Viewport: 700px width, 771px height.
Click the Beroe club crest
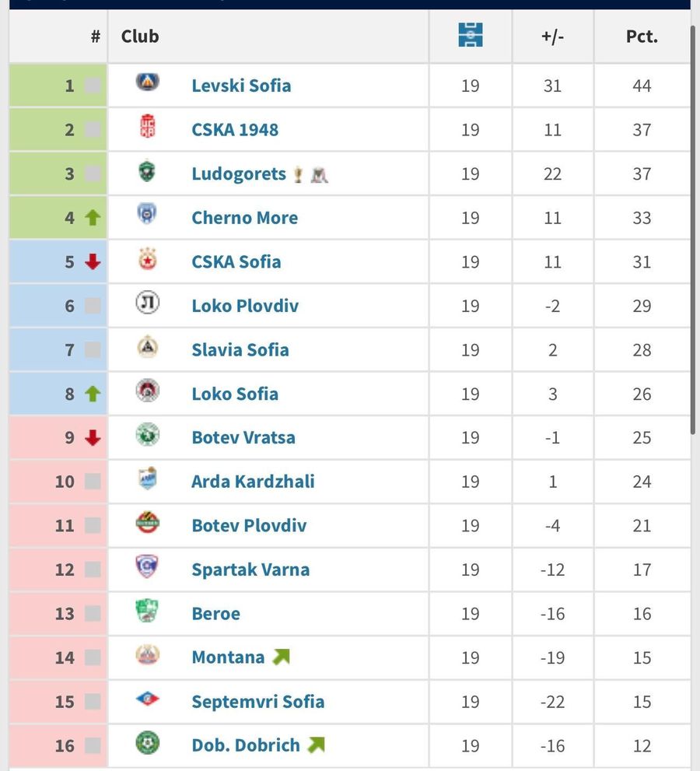(x=147, y=611)
